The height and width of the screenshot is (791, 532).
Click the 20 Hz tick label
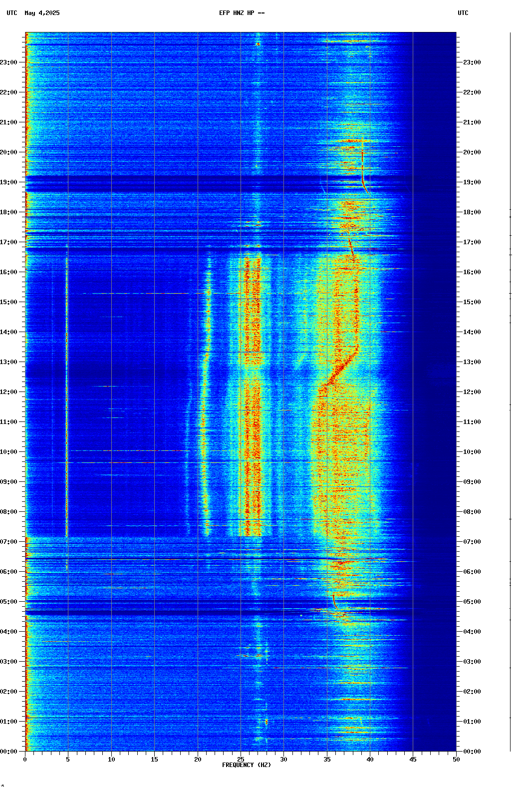point(198,760)
